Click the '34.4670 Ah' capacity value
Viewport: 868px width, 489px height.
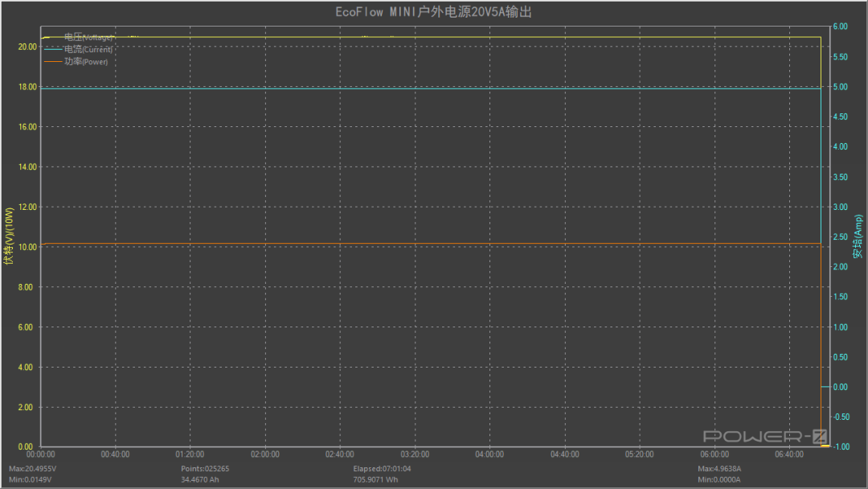tap(200, 479)
